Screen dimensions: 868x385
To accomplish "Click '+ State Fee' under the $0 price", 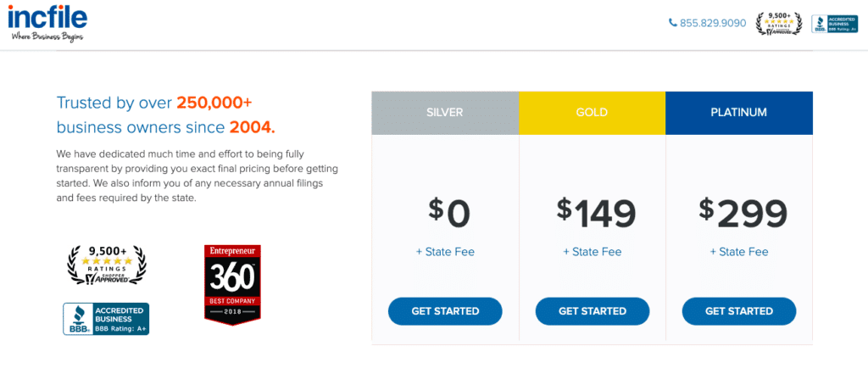I will (445, 252).
